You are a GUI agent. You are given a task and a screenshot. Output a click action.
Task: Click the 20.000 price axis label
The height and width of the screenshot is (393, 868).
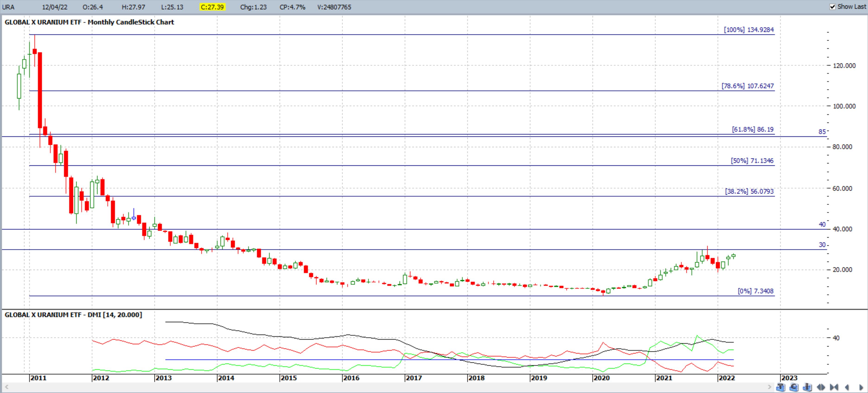(x=842, y=270)
